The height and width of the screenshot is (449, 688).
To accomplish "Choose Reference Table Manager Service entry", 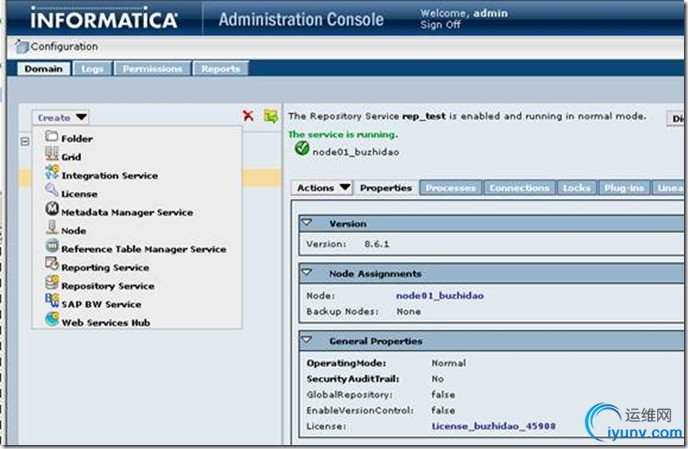I will coord(143,249).
